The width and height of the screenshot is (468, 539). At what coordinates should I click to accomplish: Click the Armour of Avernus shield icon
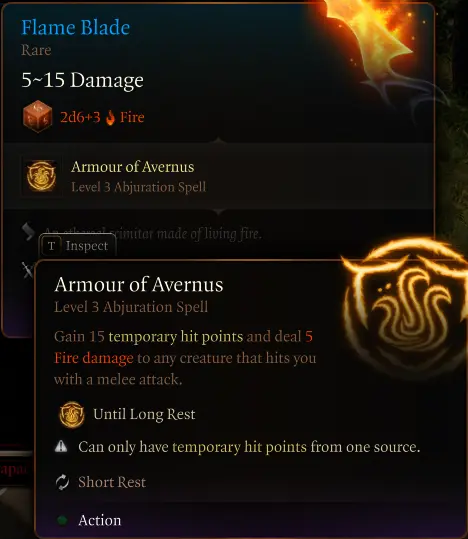coord(42,176)
